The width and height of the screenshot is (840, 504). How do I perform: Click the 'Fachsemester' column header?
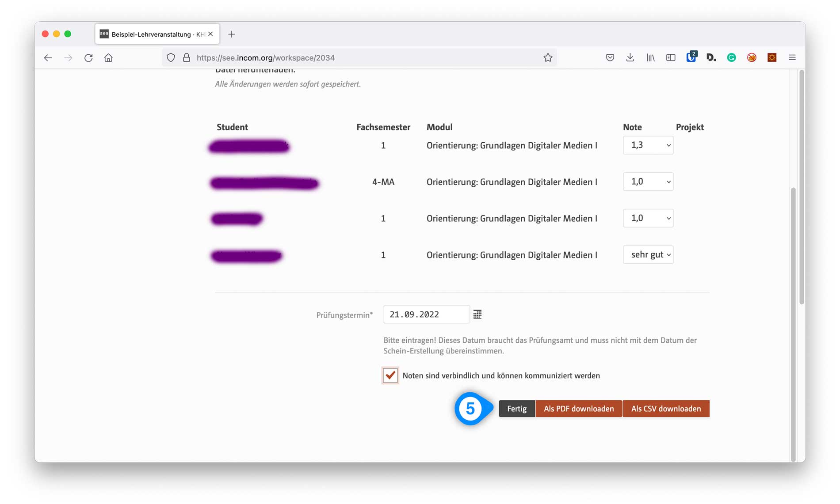[383, 127]
